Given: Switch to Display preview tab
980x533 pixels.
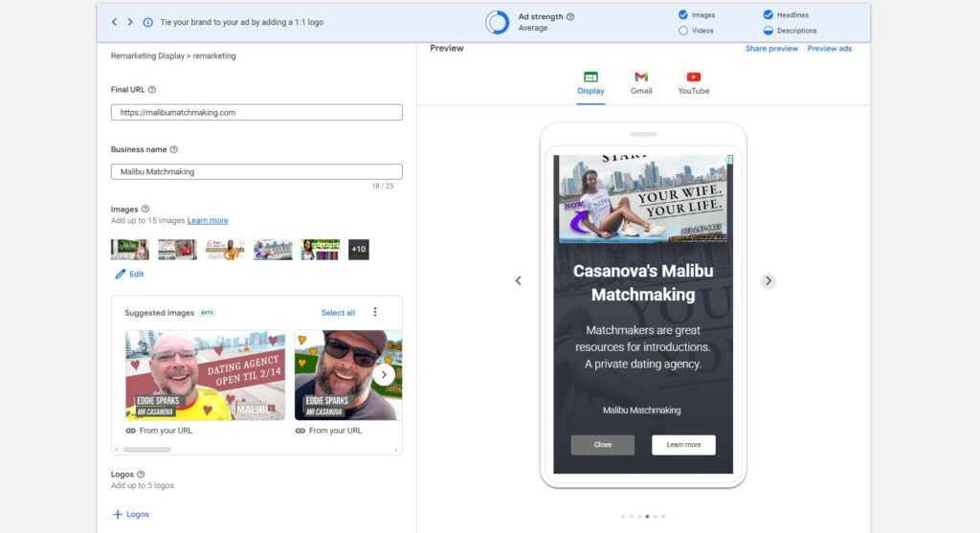Looking at the screenshot, I should [590, 84].
